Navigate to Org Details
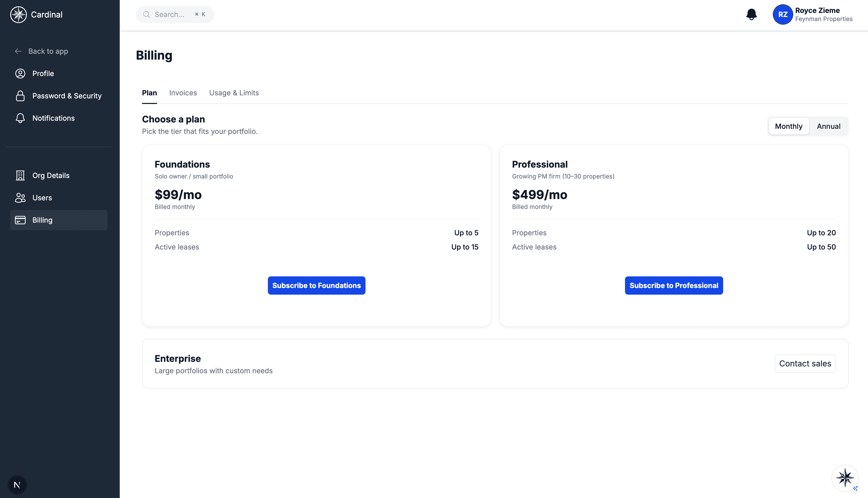Image resolution: width=868 pixels, height=498 pixels. [59, 175]
